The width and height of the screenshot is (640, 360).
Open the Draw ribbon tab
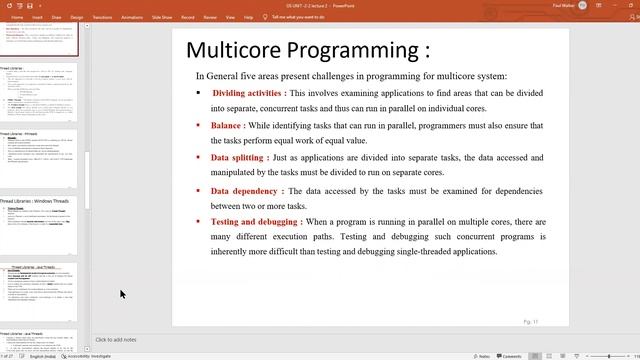[56, 18]
